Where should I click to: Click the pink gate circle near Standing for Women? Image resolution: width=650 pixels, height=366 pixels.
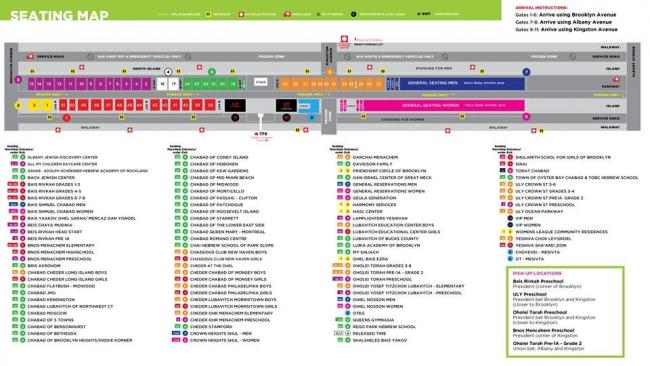coord(526,117)
